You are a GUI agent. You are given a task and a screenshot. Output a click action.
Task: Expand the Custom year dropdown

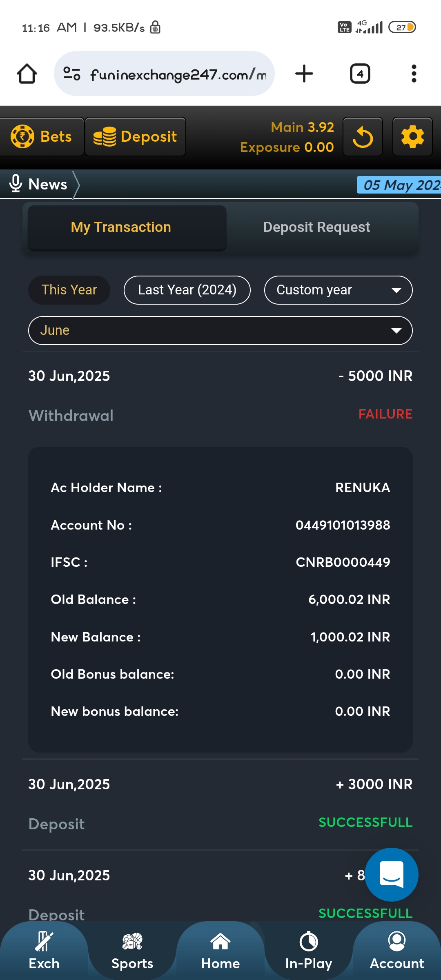tap(338, 290)
